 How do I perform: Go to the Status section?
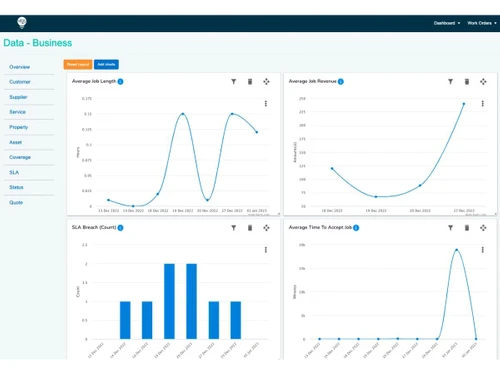[16, 187]
